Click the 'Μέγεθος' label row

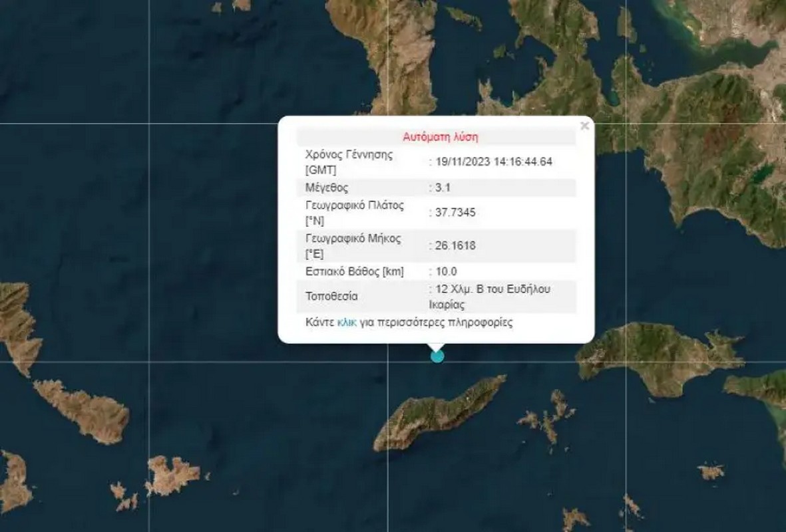(327, 188)
